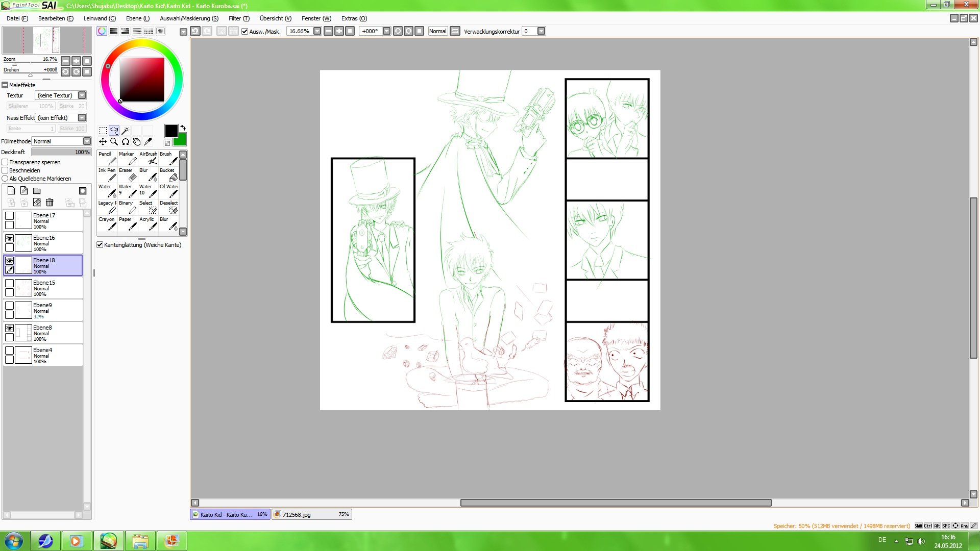Enable the Beschneiden checkbox
980x551 pixels.
(x=5, y=170)
